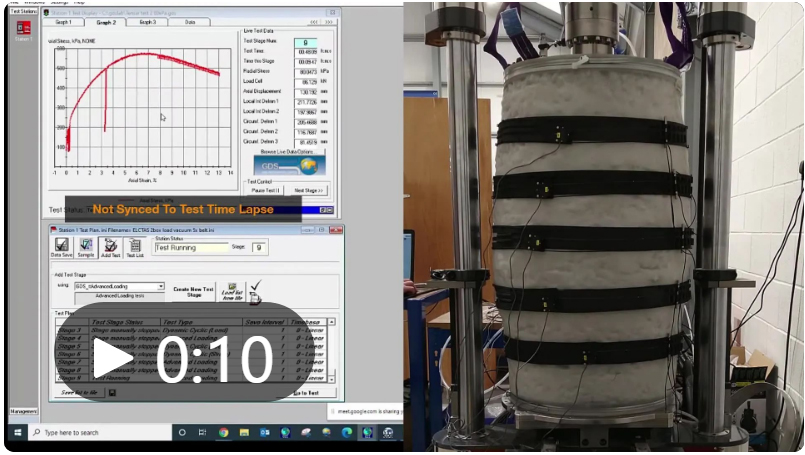Click the Test Stage Status column header

tap(124, 322)
